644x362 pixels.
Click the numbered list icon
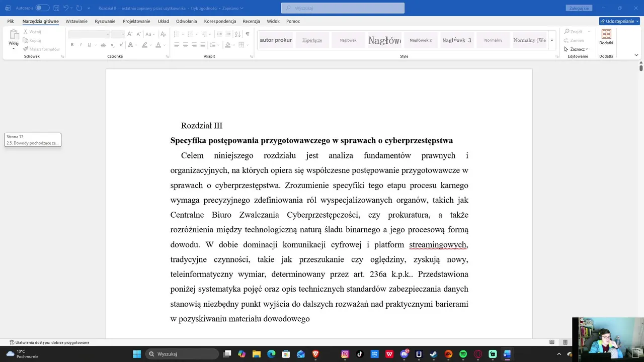coord(191,34)
